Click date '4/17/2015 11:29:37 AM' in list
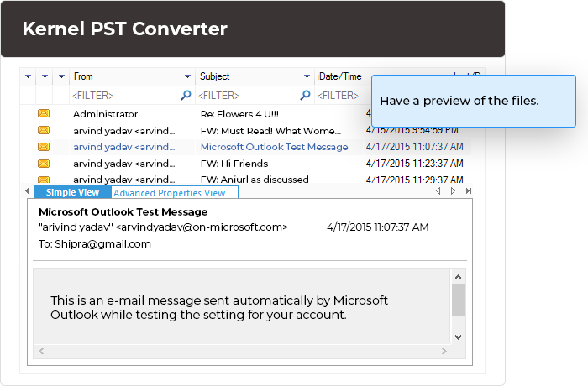The width and height of the screenshot is (588, 386). (x=414, y=180)
